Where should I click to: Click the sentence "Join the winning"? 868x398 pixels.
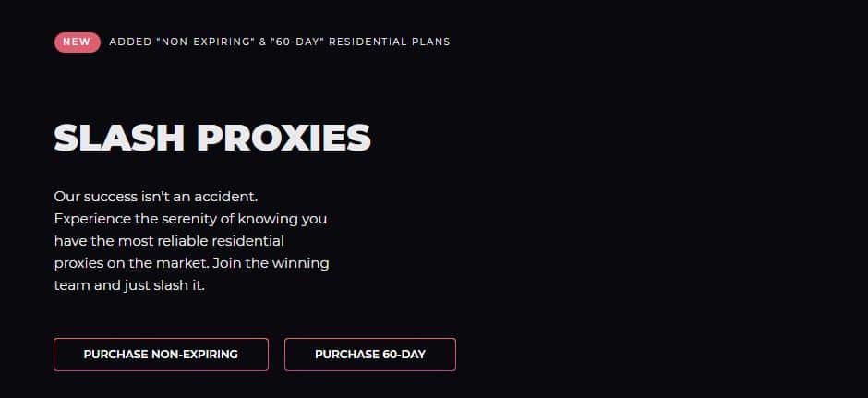[271, 263]
